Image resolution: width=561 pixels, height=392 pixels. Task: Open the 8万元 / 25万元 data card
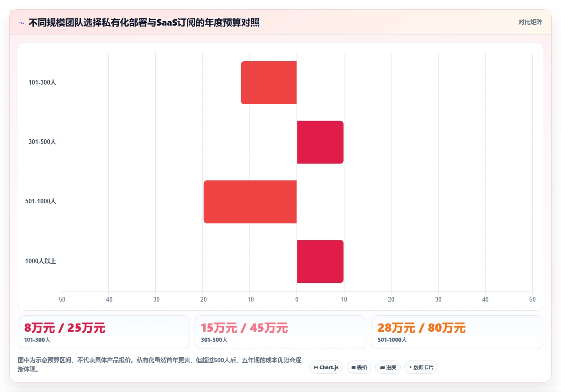pos(104,332)
